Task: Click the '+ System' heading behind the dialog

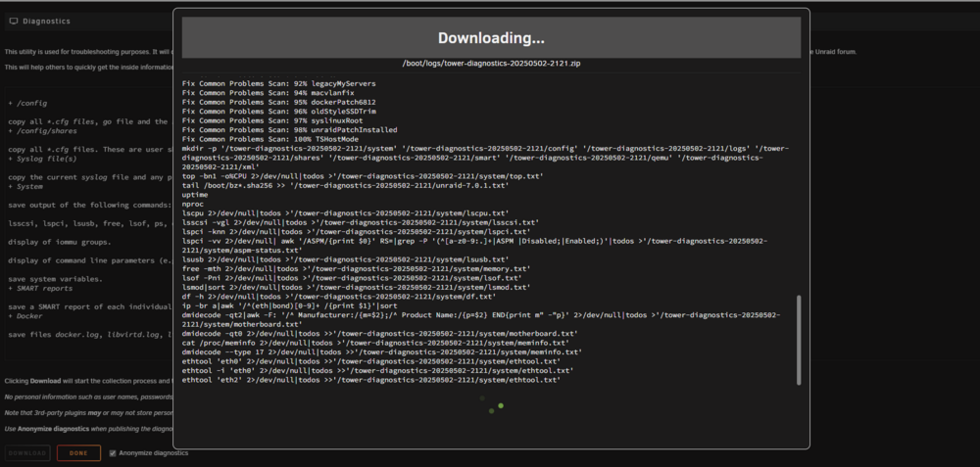Action: point(25,186)
